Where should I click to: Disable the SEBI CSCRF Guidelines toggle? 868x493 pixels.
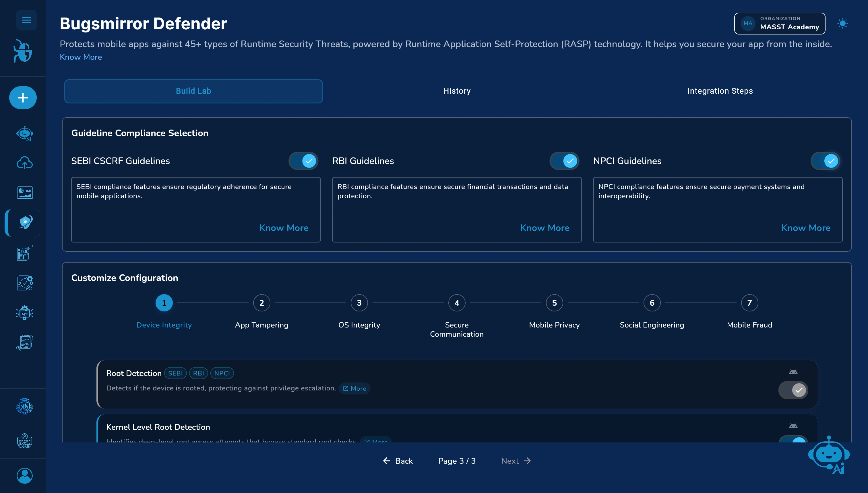[303, 161]
